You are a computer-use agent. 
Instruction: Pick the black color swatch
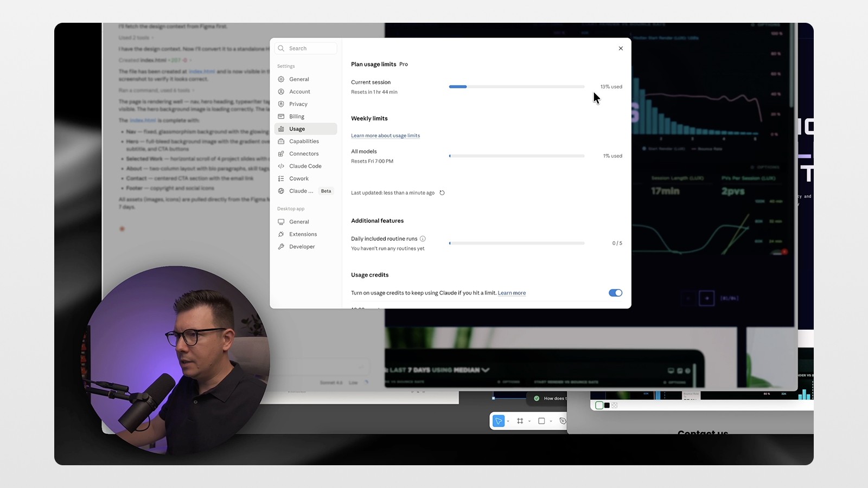[607, 405]
